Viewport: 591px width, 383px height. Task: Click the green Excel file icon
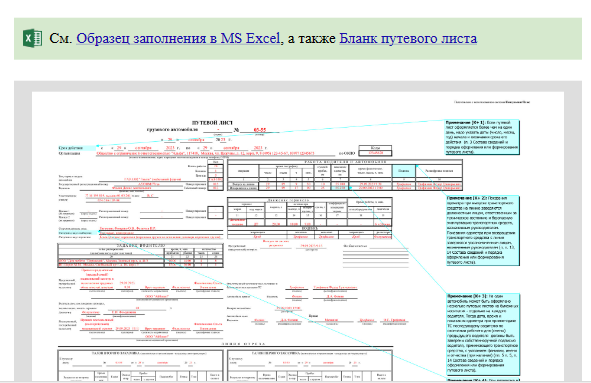(x=32, y=38)
